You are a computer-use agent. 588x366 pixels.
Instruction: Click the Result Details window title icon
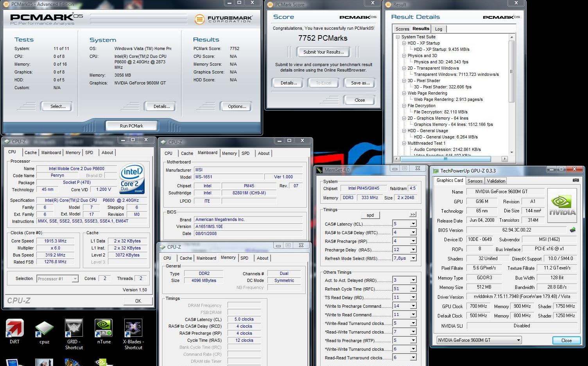[388, 4]
